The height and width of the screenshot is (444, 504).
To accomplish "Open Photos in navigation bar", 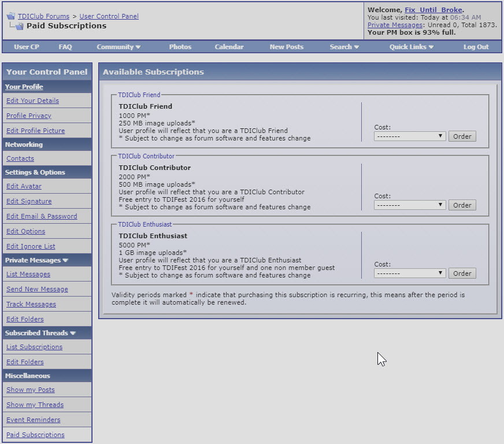I will 180,47.
